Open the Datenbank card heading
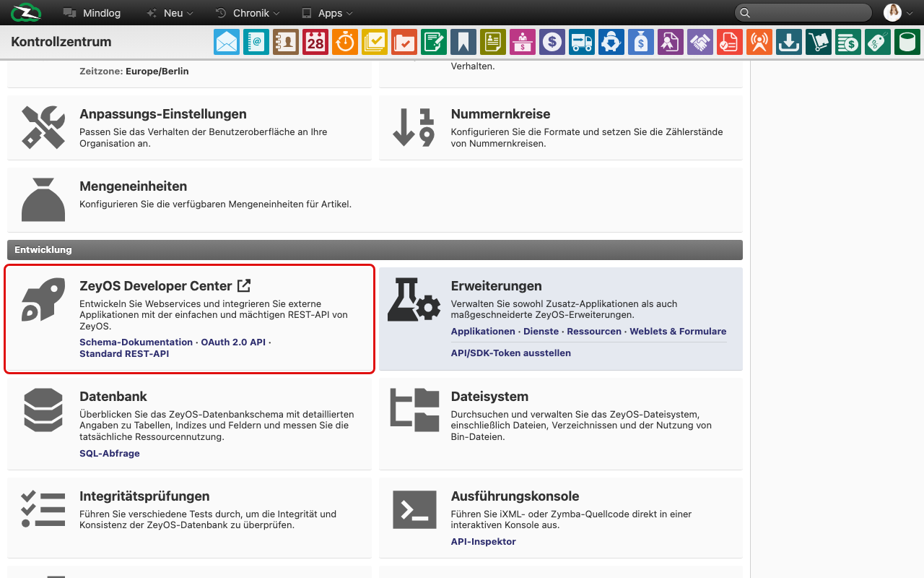 (113, 397)
